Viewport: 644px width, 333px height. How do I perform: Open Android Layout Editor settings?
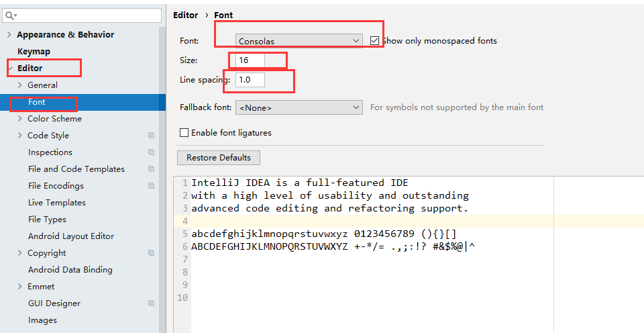[x=71, y=236]
